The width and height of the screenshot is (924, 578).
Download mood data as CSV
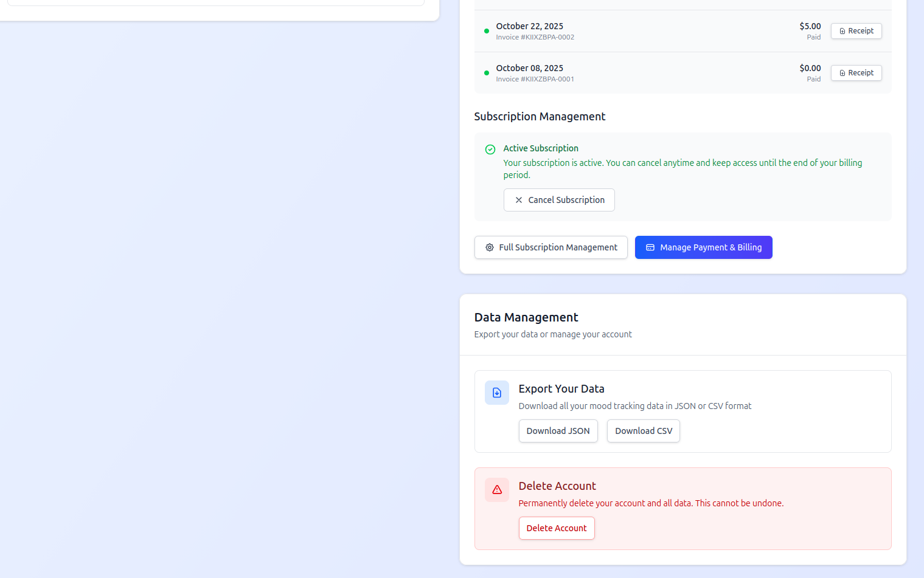(643, 431)
